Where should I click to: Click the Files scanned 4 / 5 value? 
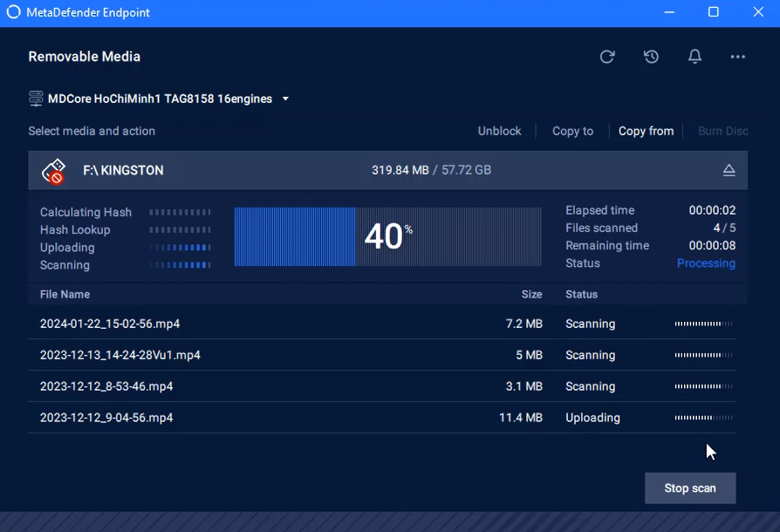coord(724,228)
